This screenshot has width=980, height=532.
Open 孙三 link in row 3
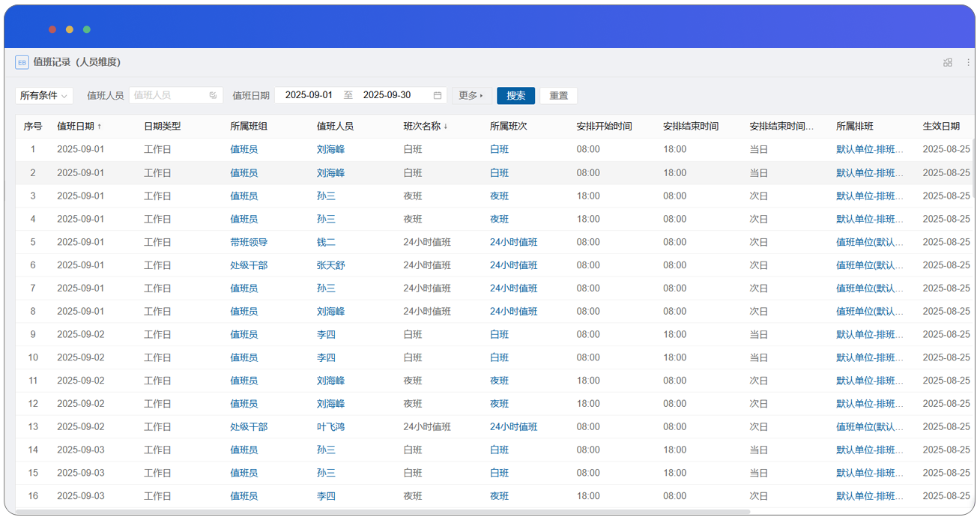[x=326, y=196]
